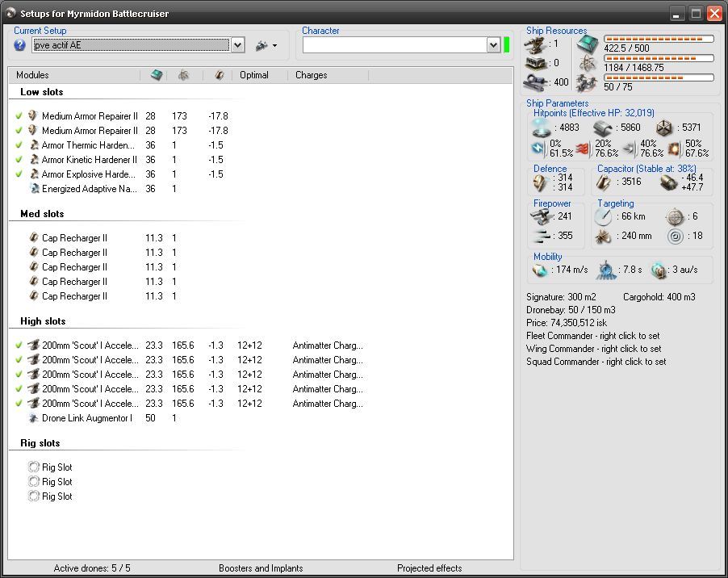This screenshot has width=728, height=578.
Task: Click the drone bandwidth progress bar
Action: click(x=659, y=77)
